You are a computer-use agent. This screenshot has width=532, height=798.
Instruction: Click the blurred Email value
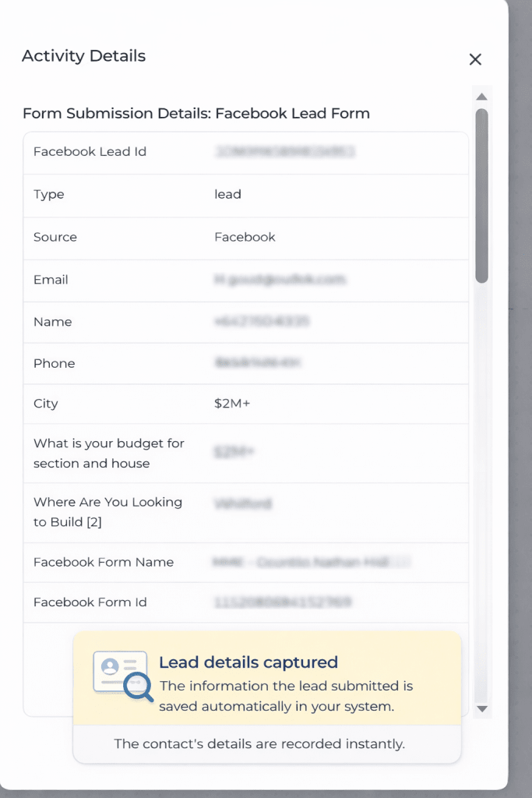pyautogui.click(x=279, y=279)
